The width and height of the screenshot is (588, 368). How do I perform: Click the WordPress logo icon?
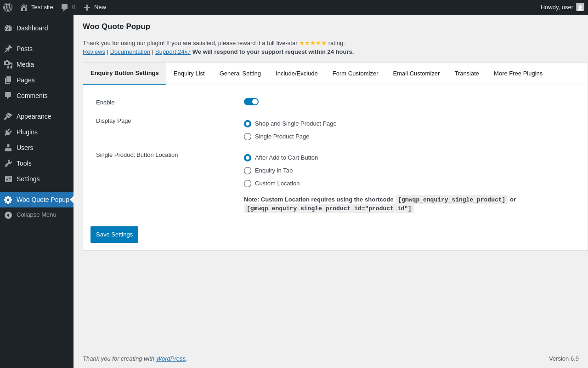click(8, 7)
